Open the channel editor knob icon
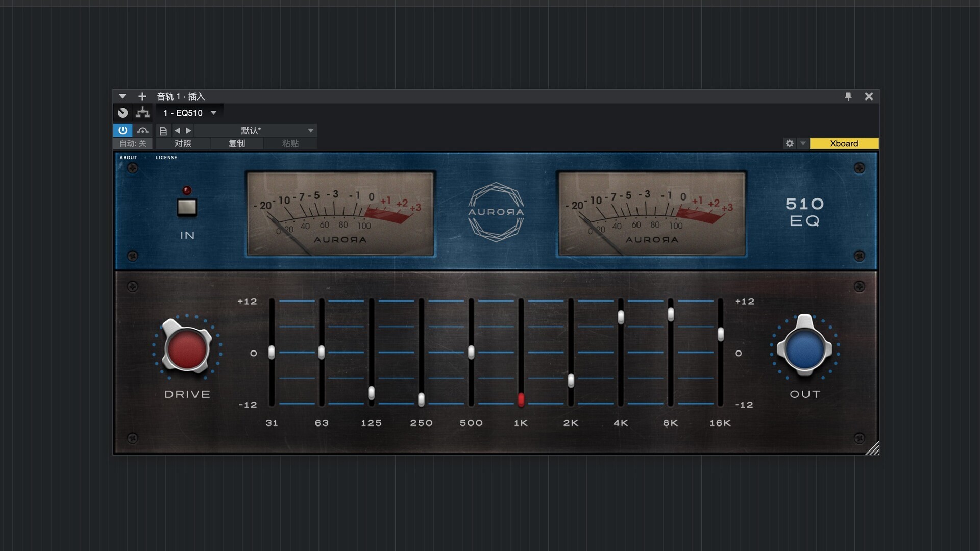 point(122,113)
